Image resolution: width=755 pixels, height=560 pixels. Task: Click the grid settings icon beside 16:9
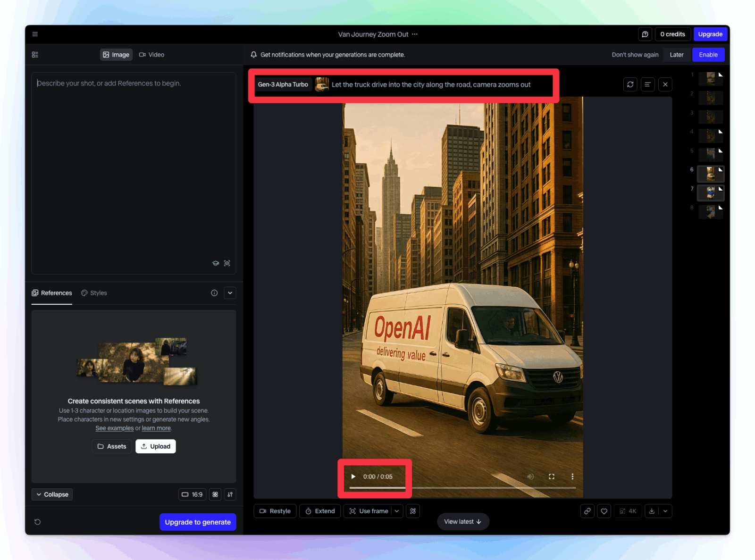coord(215,494)
